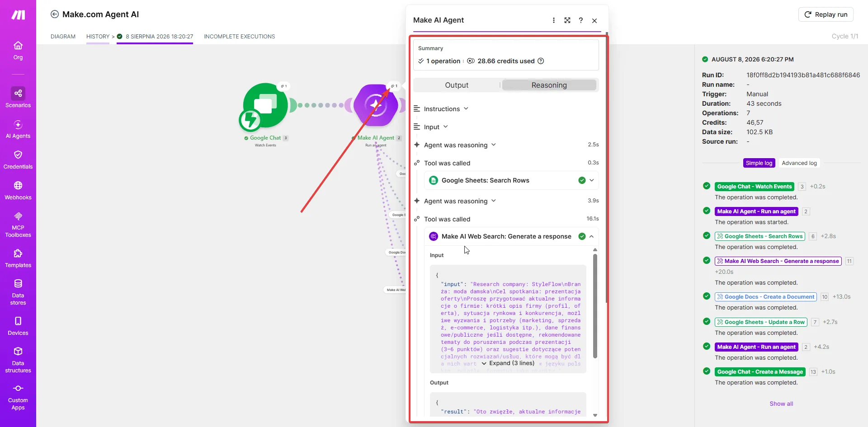The image size is (868, 427).
Task: Click Google Chat Watch Events success check
Action: [x=707, y=186]
